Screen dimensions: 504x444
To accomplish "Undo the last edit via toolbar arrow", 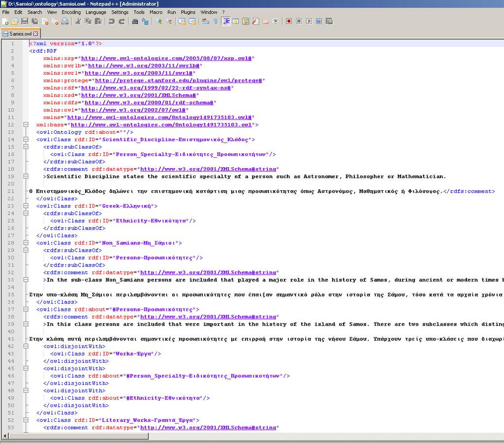I will [x=112, y=22].
